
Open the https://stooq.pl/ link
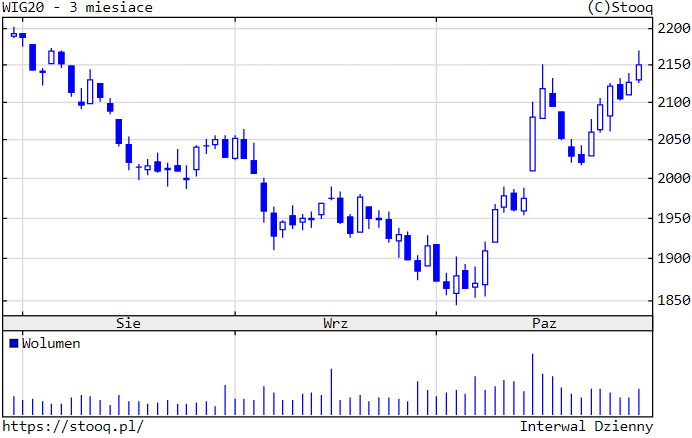[x=74, y=426]
